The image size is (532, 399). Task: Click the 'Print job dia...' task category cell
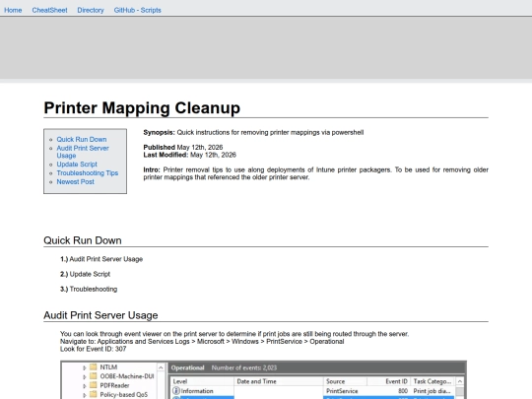tap(432, 391)
